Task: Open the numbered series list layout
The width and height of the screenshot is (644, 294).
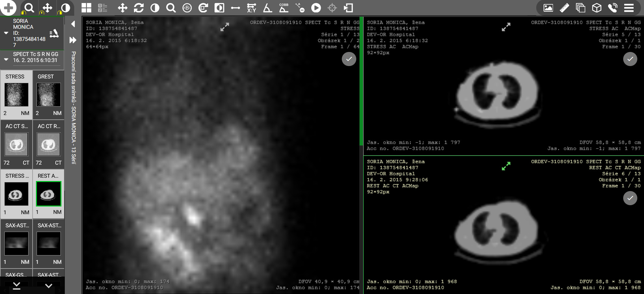Action: click(x=102, y=8)
